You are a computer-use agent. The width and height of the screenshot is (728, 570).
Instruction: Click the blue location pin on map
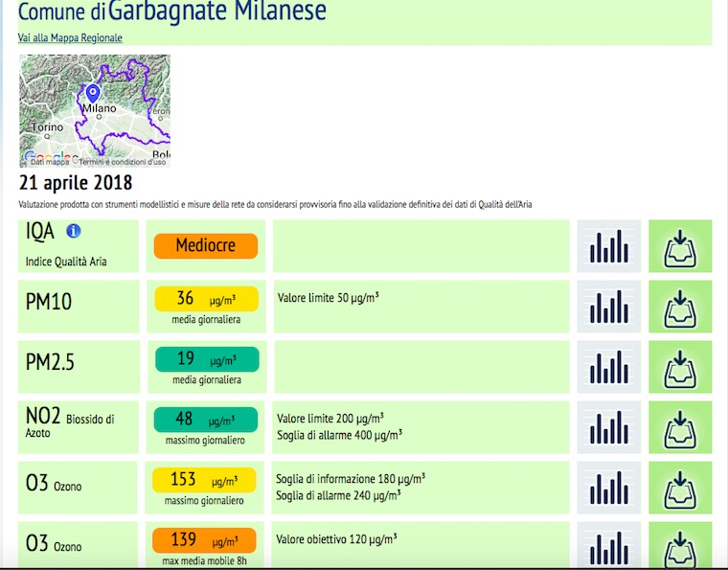(93, 93)
